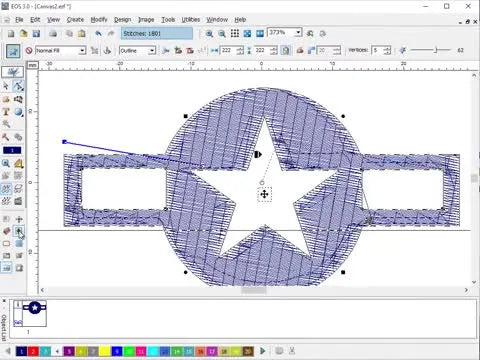Screen dimensions: 480x360
Task: Click the Paste clipboard icon
Action: click(82, 34)
